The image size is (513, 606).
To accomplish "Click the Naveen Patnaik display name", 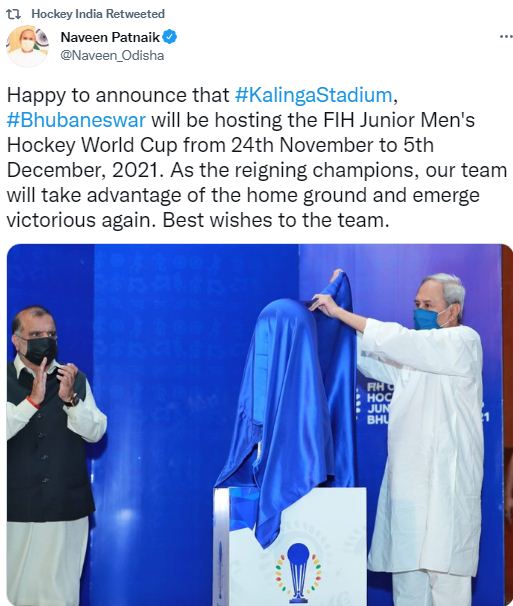I will [110, 37].
